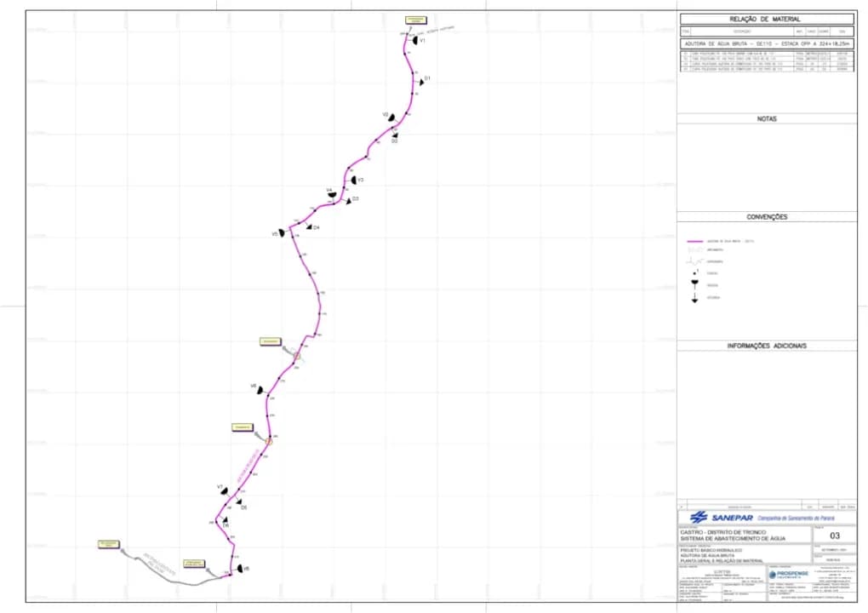Click the drain symbol labeled D4
The width and height of the screenshot is (868, 613).
[309, 226]
